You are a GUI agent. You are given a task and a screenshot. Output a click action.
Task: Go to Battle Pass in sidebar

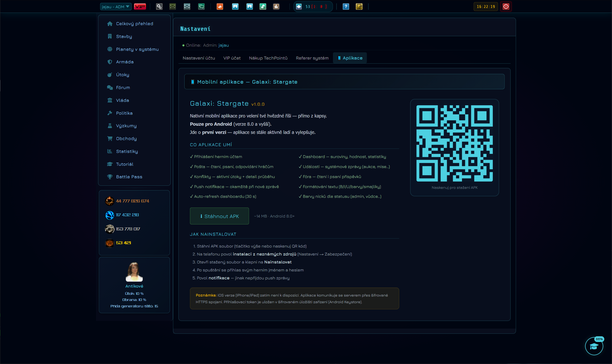click(129, 177)
